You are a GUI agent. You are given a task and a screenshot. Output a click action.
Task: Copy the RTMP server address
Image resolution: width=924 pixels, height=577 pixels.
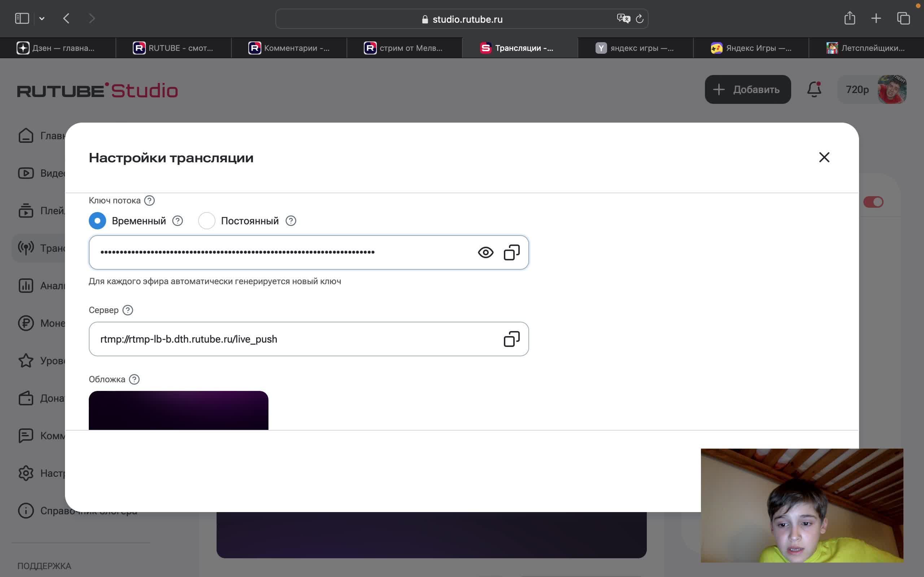511,339
